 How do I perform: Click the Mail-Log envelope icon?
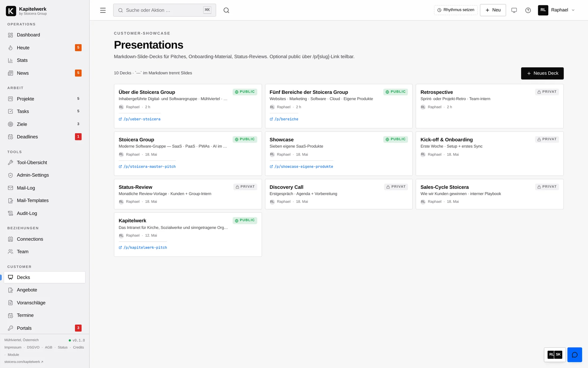[11, 188]
